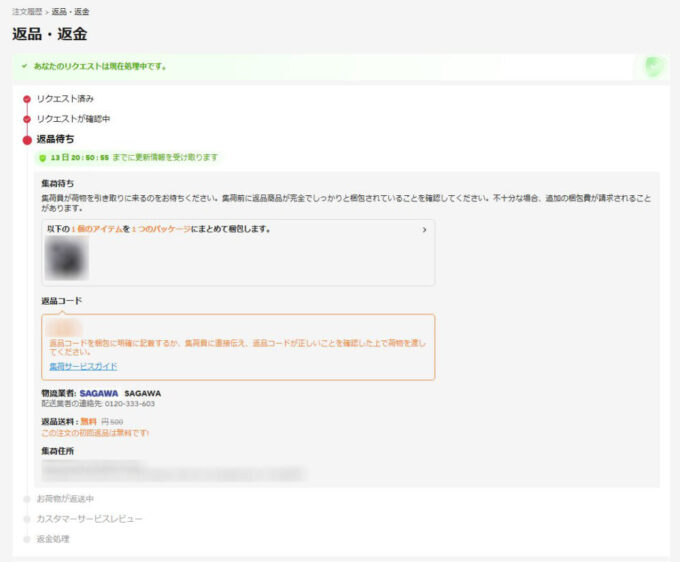
Task: Click the 返品待ち active step marker
Action: [27, 140]
